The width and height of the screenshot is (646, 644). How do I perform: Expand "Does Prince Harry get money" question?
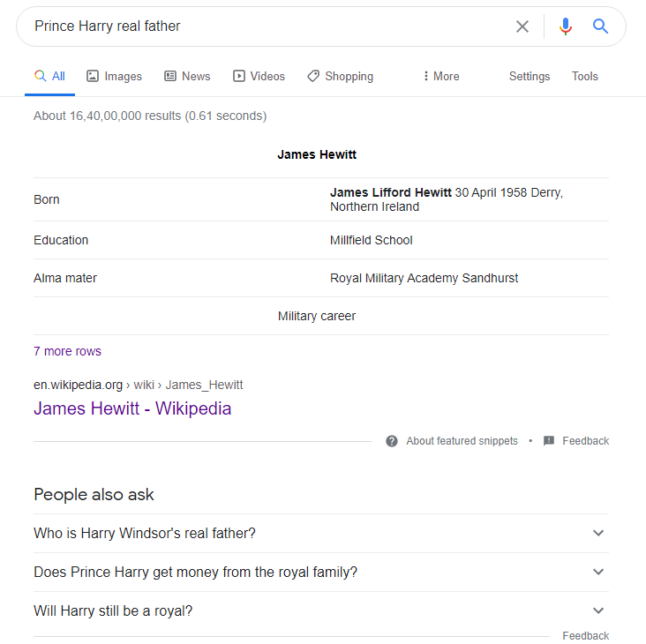(321, 572)
